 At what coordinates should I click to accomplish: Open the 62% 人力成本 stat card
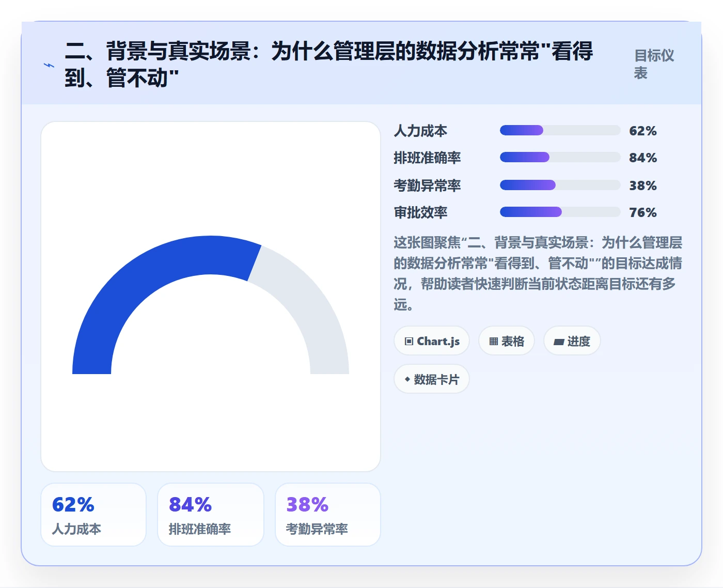pos(93,515)
